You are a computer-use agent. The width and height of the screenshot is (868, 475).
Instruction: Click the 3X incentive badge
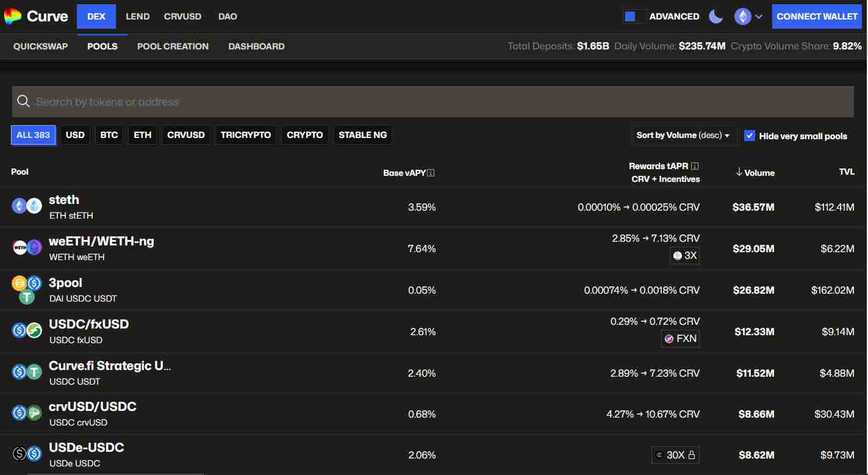coord(684,256)
